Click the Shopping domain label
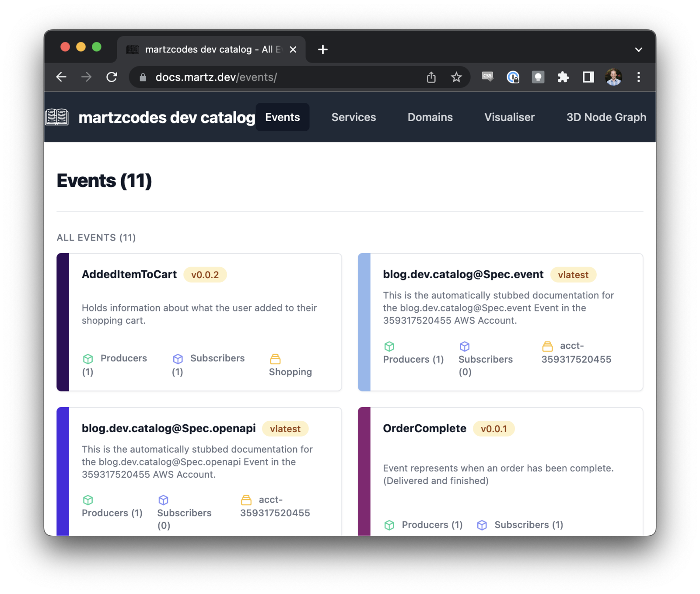 [290, 372]
